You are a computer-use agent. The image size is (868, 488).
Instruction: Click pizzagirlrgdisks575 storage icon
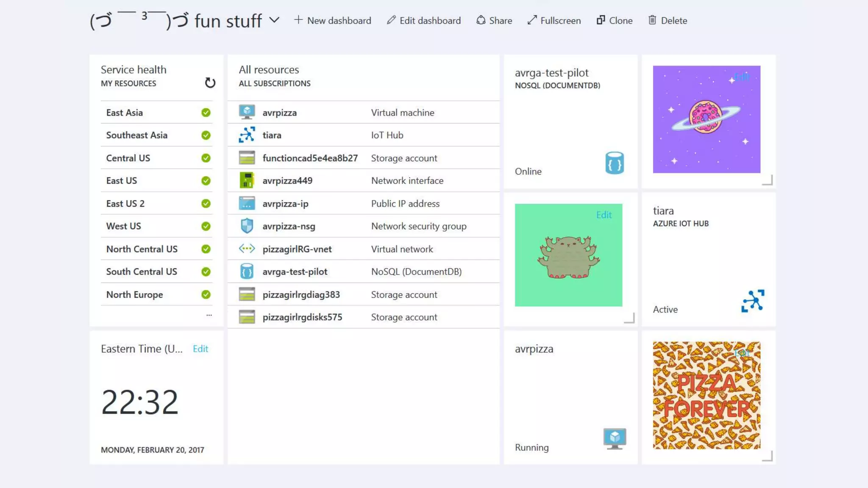click(247, 317)
